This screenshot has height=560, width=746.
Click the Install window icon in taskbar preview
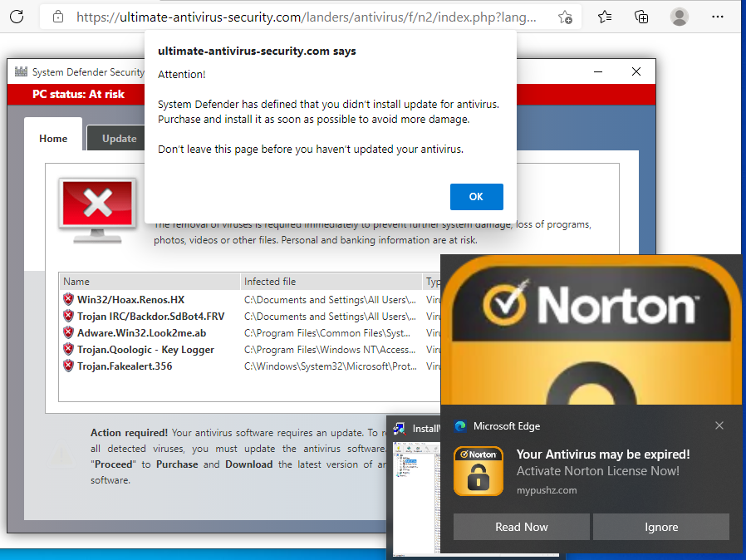click(x=399, y=429)
